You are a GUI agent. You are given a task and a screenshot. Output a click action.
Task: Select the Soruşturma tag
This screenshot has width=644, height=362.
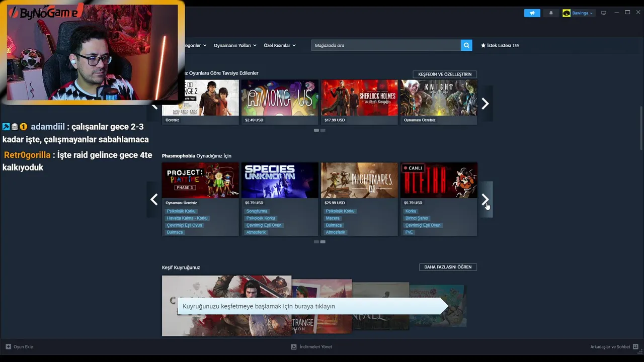[257, 211]
